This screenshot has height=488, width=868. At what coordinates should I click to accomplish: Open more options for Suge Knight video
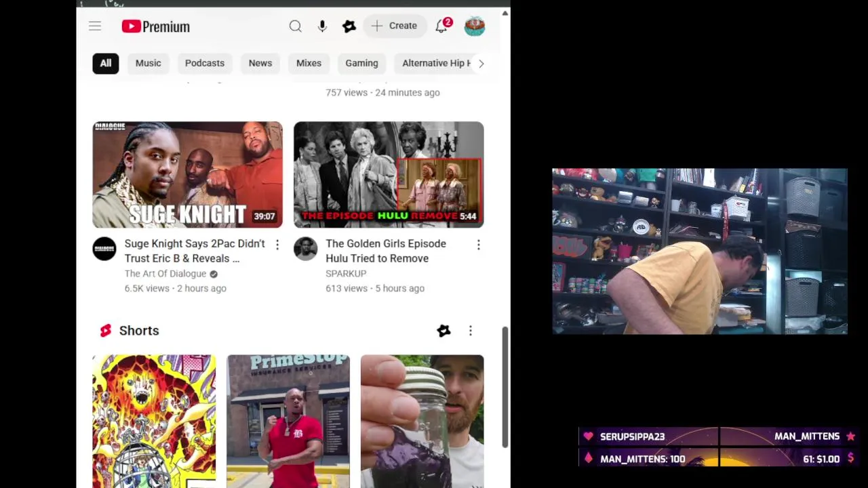pyautogui.click(x=277, y=245)
